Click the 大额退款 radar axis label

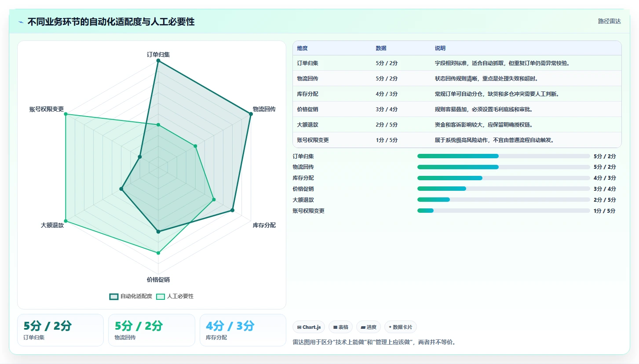(52, 225)
